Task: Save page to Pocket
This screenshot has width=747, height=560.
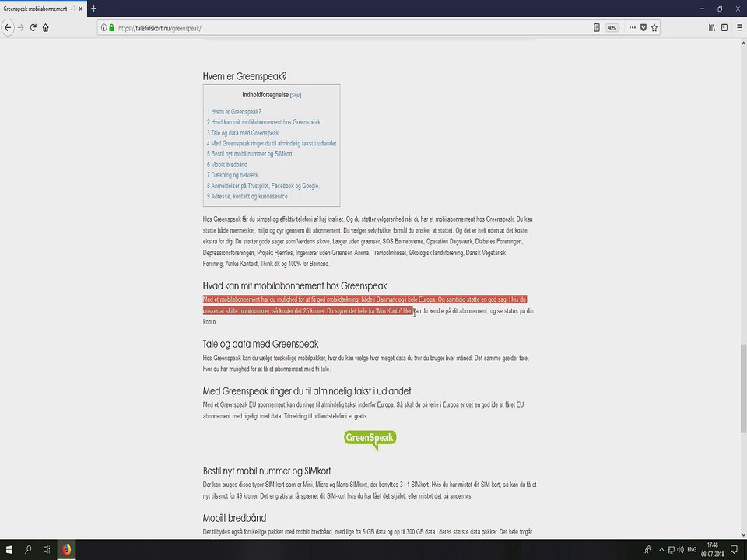Action: tap(644, 28)
